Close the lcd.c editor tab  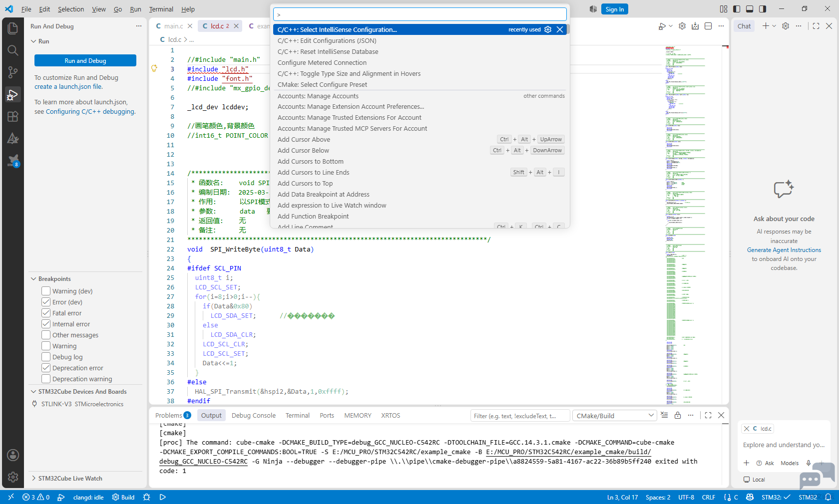point(236,26)
